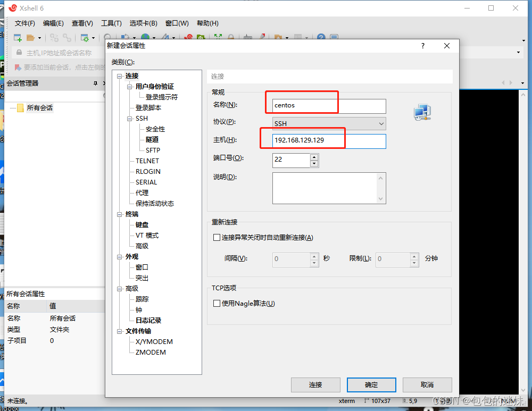The height and width of the screenshot is (411, 532).
Task: Click the session Properties gear toolbar icon
Action: (84, 38)
